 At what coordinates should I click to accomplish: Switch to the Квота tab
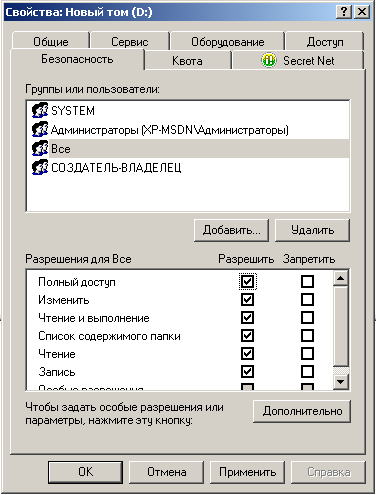click(188, 61)
